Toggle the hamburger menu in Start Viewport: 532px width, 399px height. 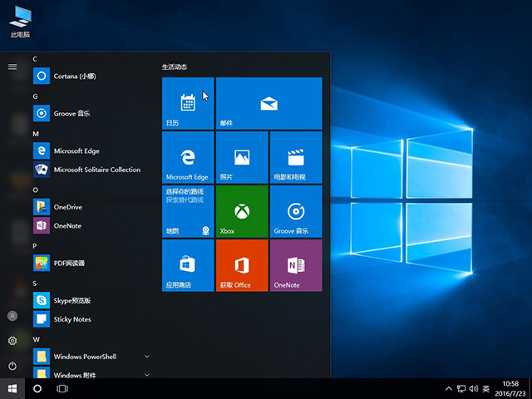coord(12,66)
